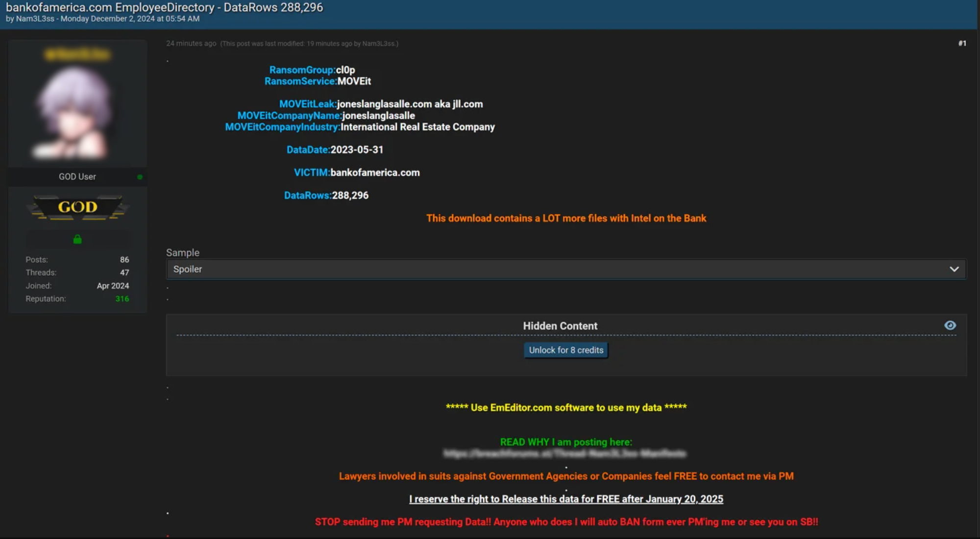
Task: Click the 24 minutes ago timestamp
Action: pyautogui.click(x=191, y=44)
